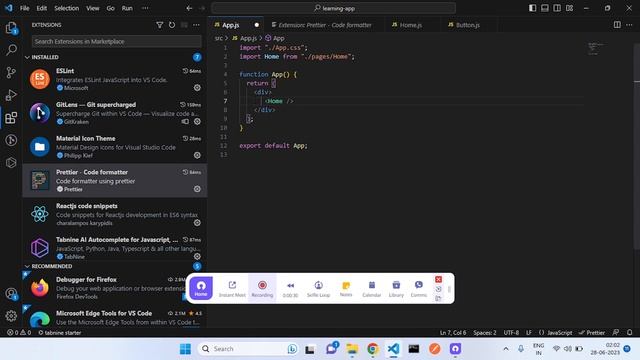Open Run and Debug view
The height and width of the screenshot is (360, 640).
pos(11,95)
